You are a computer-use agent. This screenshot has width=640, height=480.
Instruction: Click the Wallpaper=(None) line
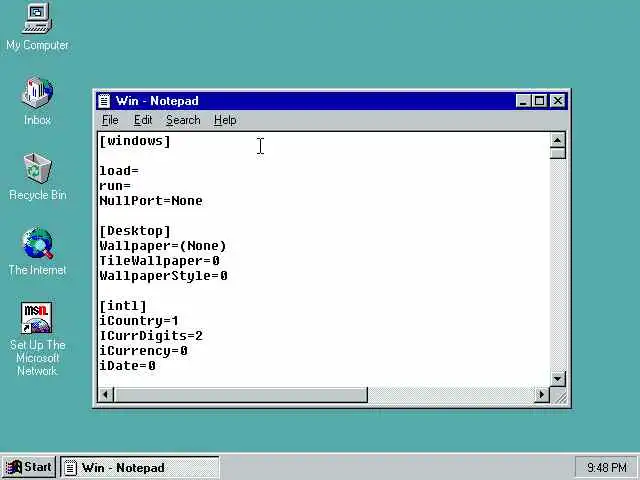coord(162,246)
